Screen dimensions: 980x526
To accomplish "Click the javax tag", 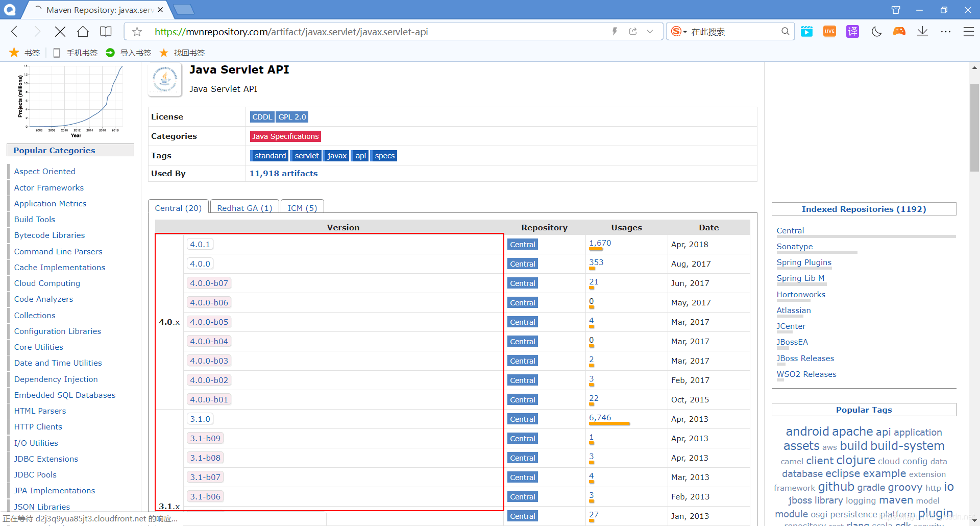I will point(337,156).
